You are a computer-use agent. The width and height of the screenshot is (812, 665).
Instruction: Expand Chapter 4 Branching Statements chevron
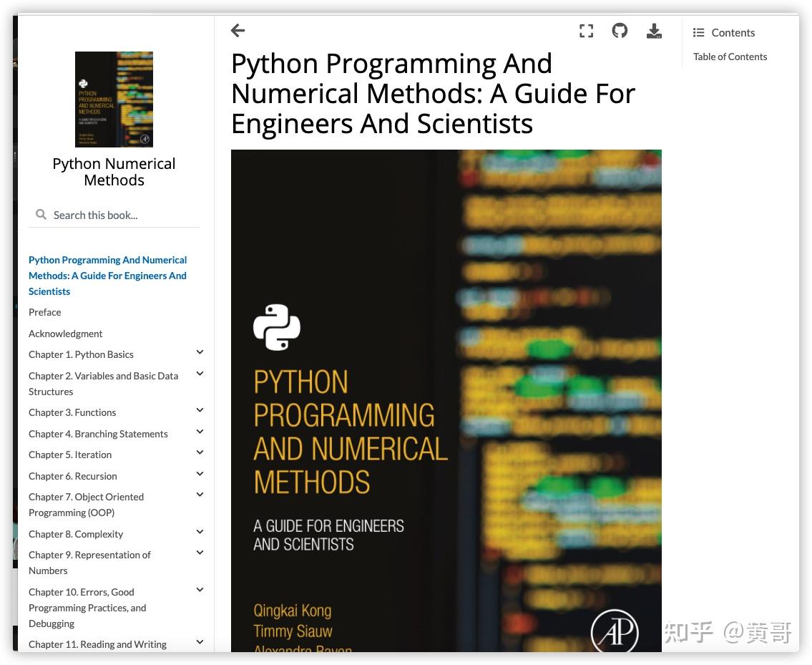tap(200, 432)
